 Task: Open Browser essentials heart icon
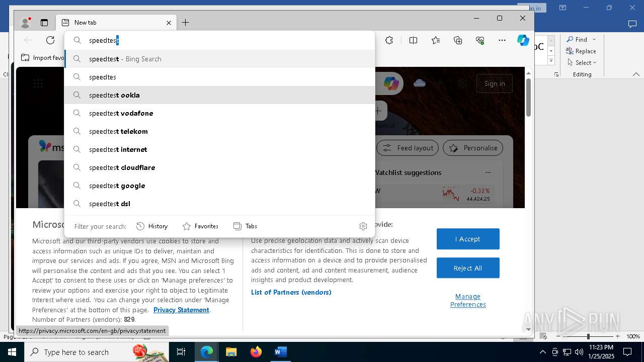(x=480, y=40)
